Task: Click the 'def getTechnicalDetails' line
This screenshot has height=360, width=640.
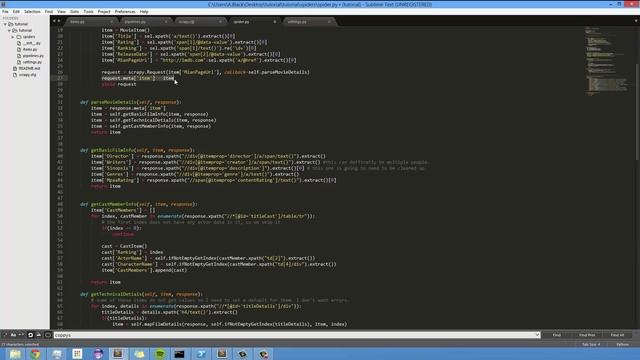Action: (141, 294)
